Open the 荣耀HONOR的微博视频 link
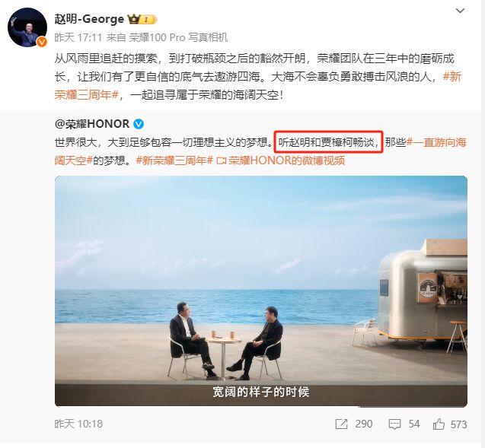The image size is (485, 448). point(287,160)
